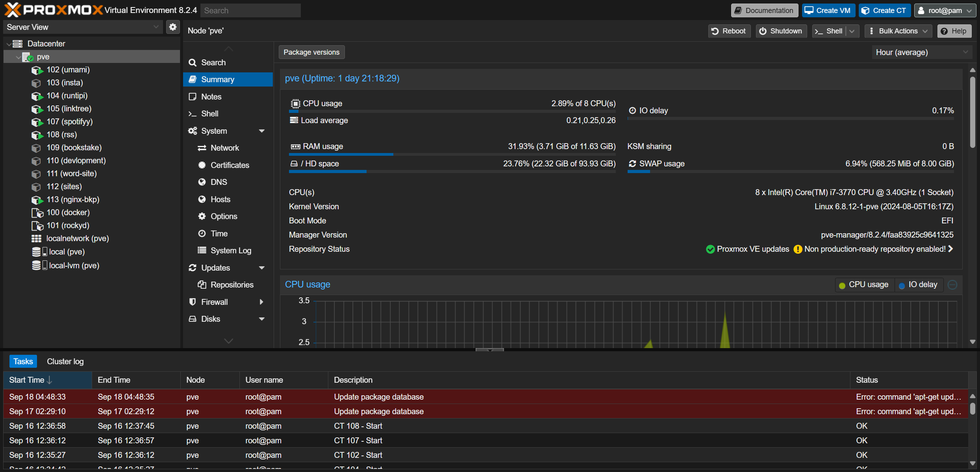Select the CT 108 - Start task
This screenshot has height=472, width=980.
[486, 426]
